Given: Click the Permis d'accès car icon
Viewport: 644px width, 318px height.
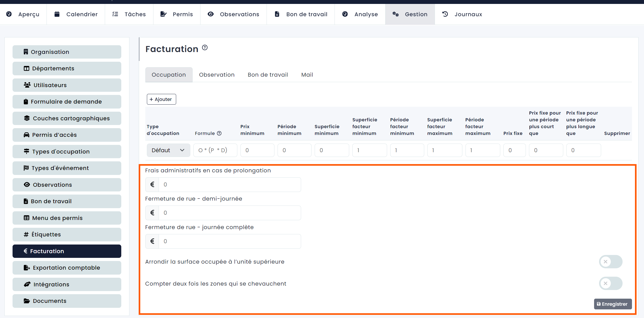Looking at the screenshot, I should [x=26, y=135].
